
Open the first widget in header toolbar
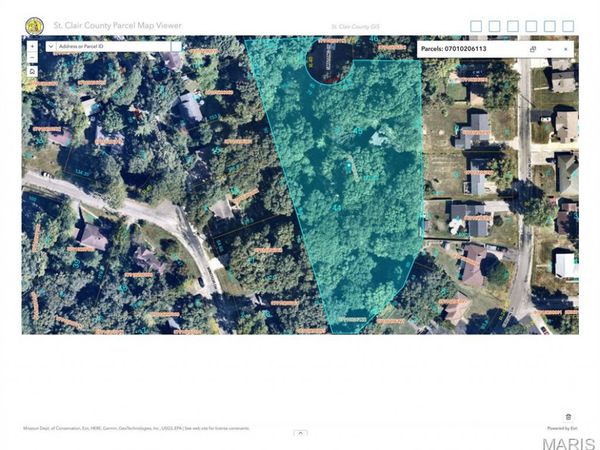476,26
